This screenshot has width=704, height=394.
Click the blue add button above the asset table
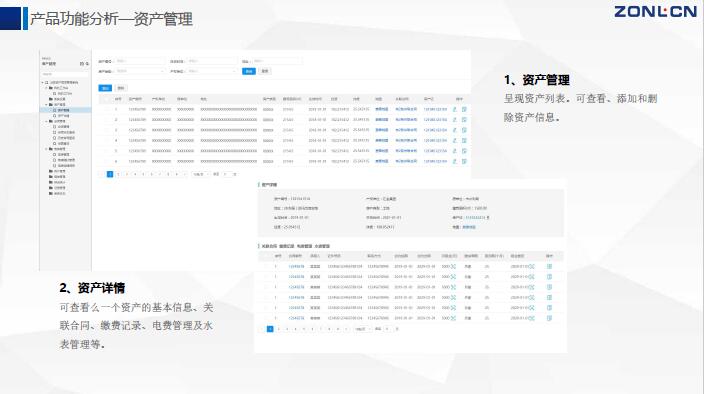(x=105, y=88)
